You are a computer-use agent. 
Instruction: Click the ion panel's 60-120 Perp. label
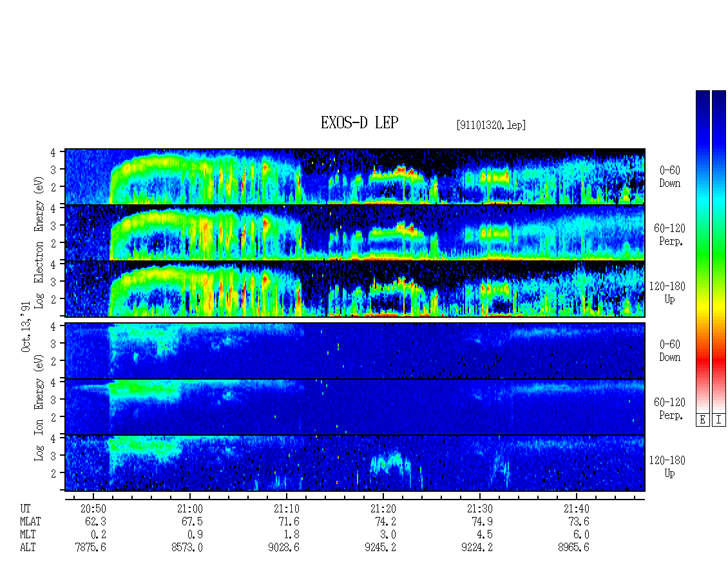click(x=669, y=409)
